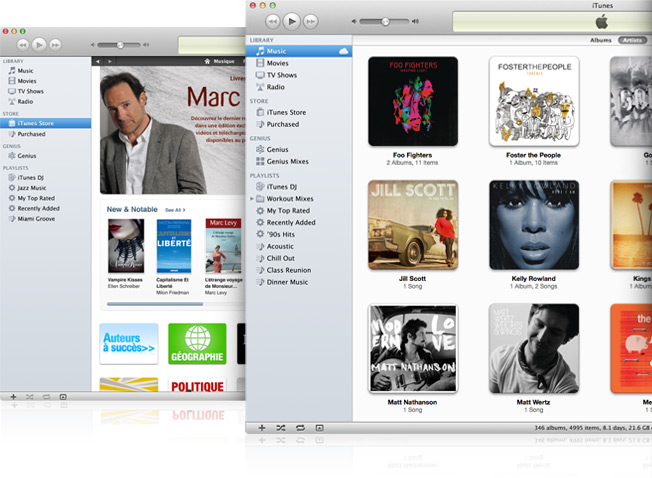
Task: Expand the Workout Mixes folder triangle
Action: 252,199
